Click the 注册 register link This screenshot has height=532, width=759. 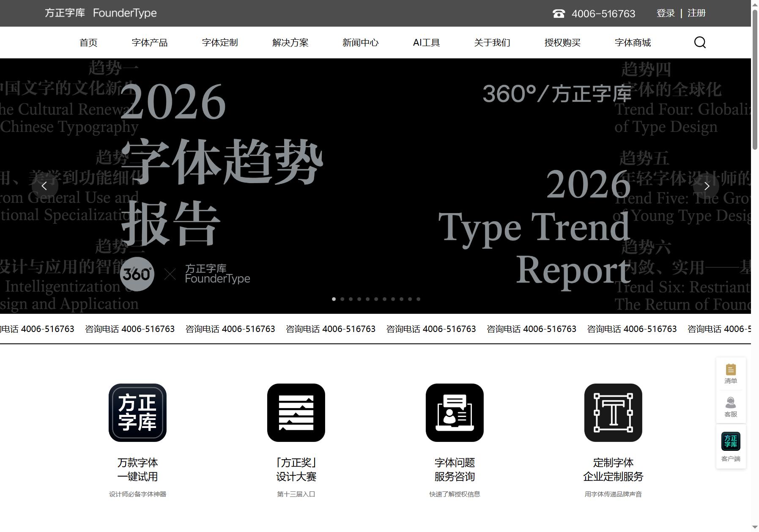pos(696,13)
